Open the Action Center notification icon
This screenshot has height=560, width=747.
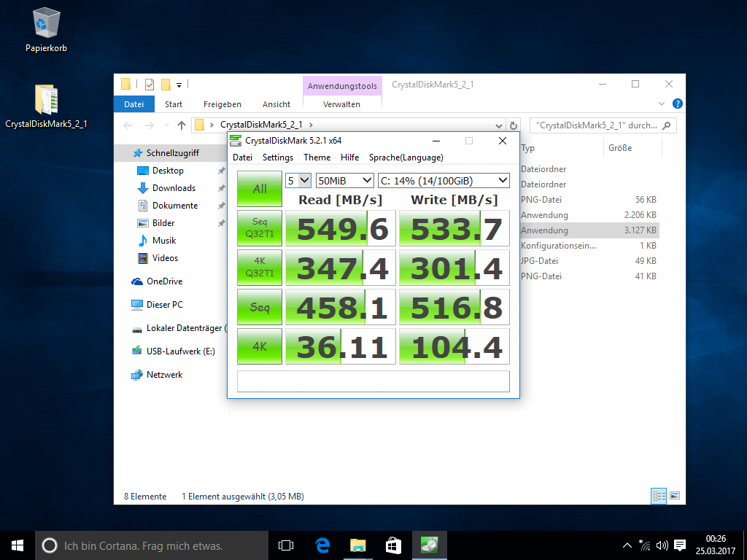tap(680, 545)
